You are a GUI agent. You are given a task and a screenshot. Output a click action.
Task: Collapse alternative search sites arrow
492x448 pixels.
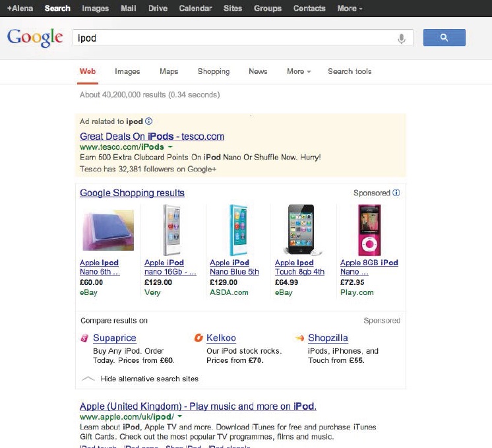click(88, 379)
